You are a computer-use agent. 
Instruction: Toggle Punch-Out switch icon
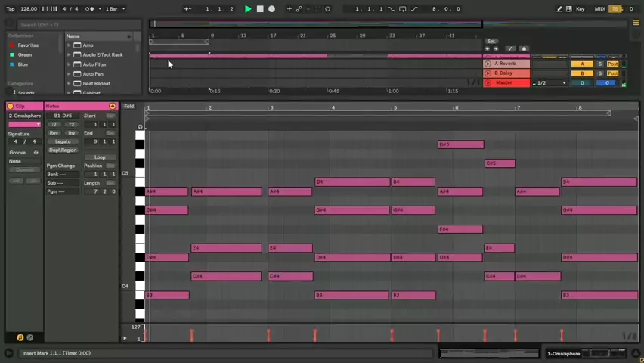click(414, 8)
